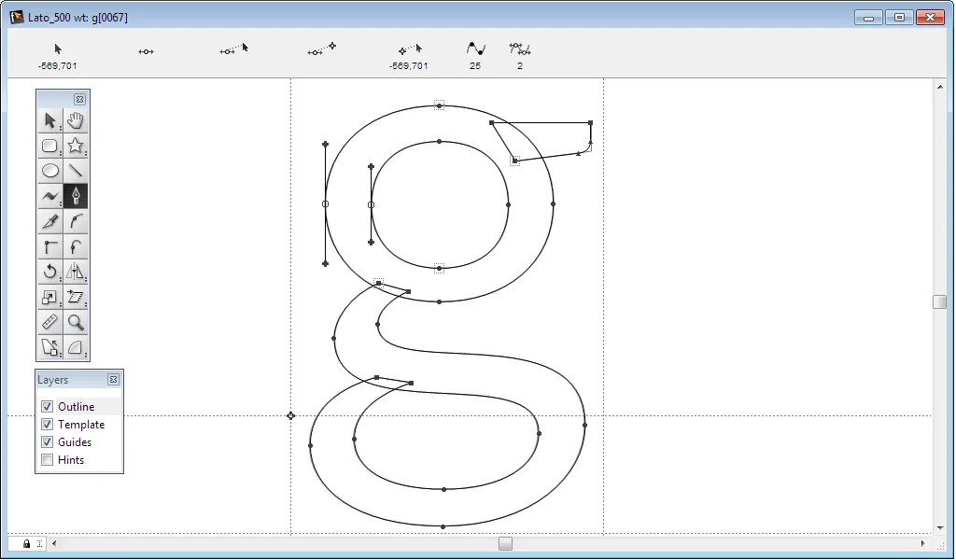Activate the Rotate tool
The image size is (956, 560).
[x=50, y=272]
